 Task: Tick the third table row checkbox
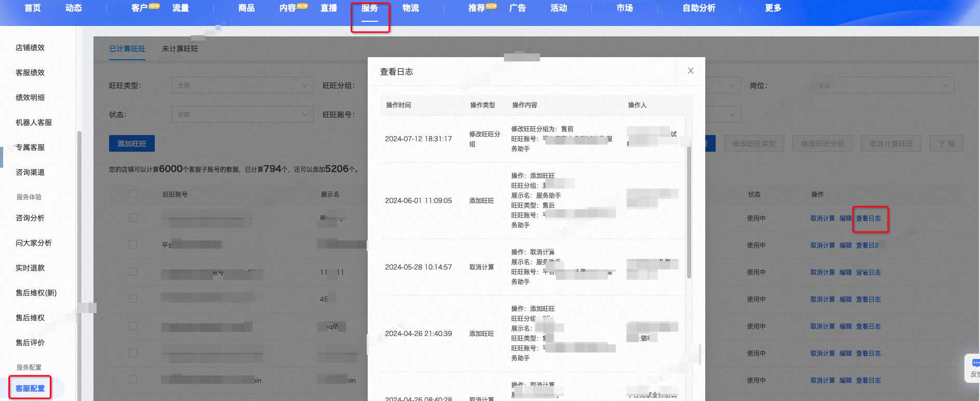coord(133,272)
